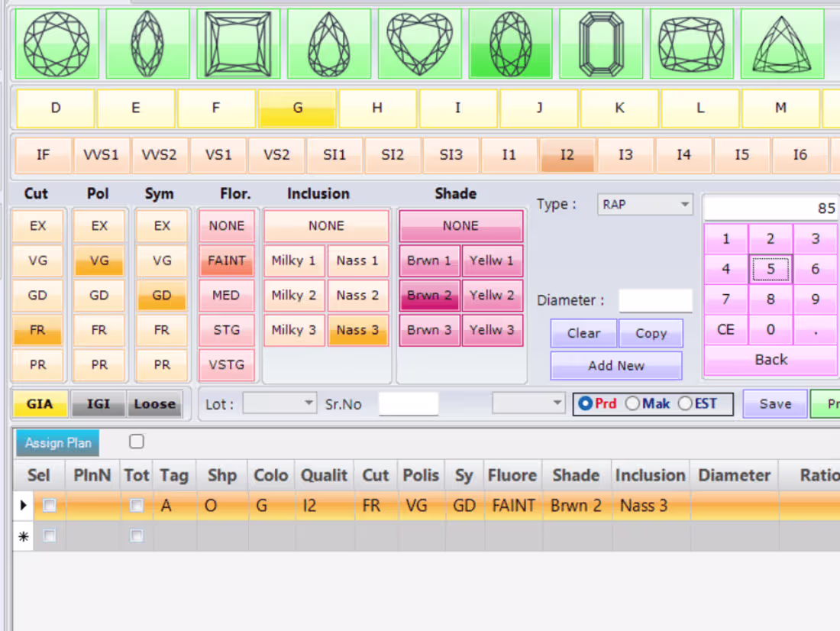Tap keypad CE key
Image resolution: width=840 pixels, height=631 pixels.
tap(726, 330)
